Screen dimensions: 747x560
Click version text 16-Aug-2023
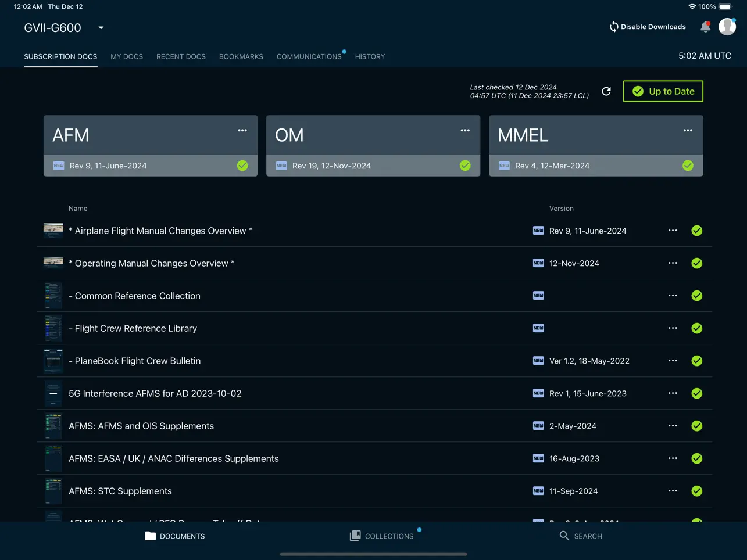[574, 458]
